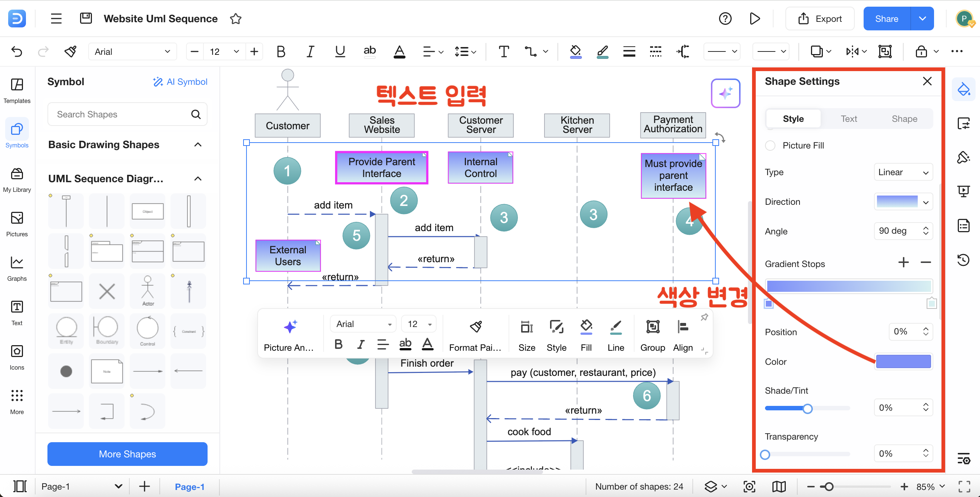Close the Shape Settings panel
980x497 pixels.
click(927, 81)
